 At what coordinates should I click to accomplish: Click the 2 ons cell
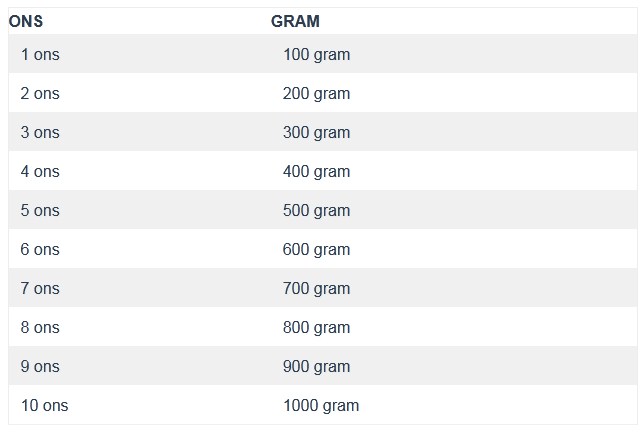[40, 94]
